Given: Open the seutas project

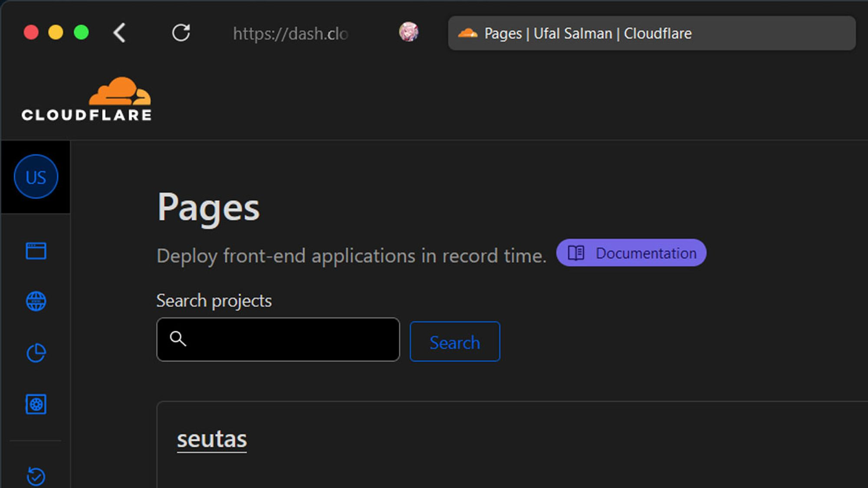Looking at the screenshot, I should point(212,439).
